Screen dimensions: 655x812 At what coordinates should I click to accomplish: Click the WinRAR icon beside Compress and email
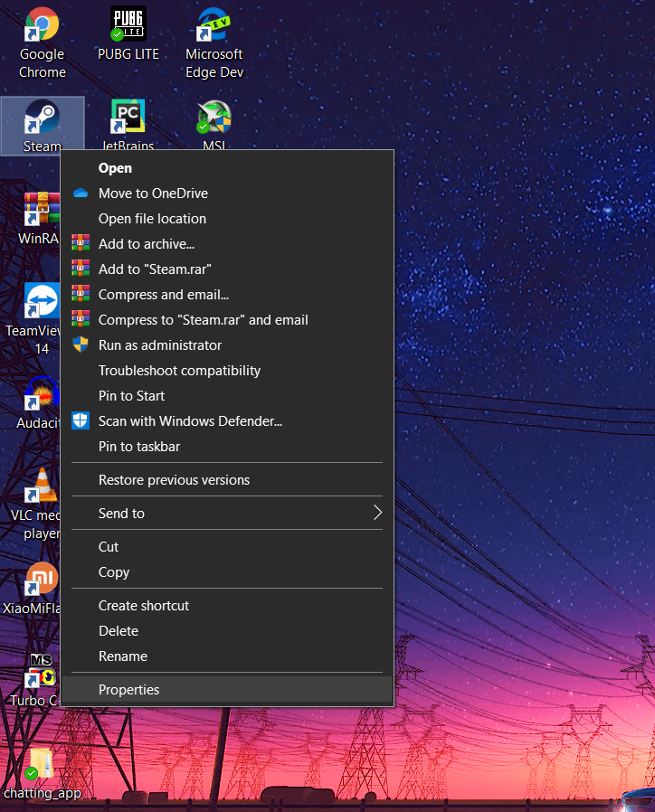pyautogui.click(x=81, y=294)
